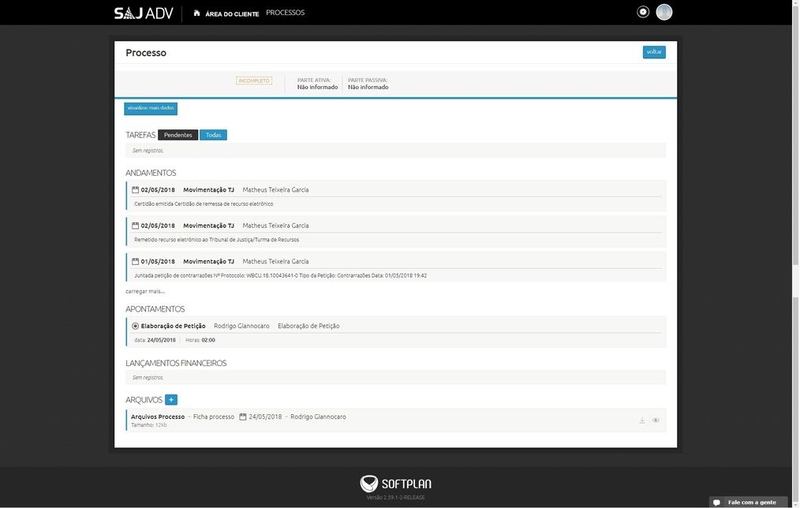The width and height of the screenshot is (800, 508).
Task: Click the Elaboração de Petição target icon
Action: [136, 326]
